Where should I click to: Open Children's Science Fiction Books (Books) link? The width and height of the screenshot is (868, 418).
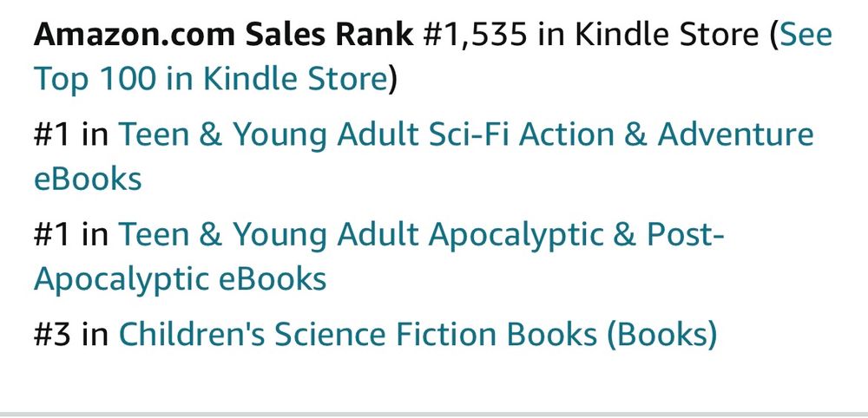[x=417, y=335]
